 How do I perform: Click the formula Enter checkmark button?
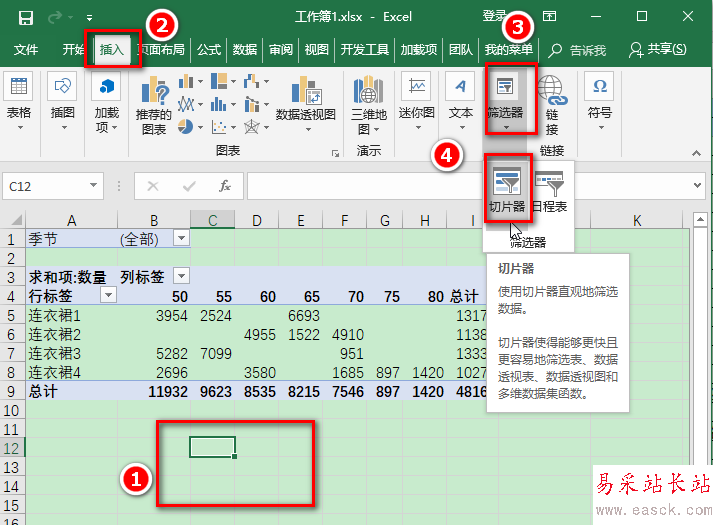[189, 186]
